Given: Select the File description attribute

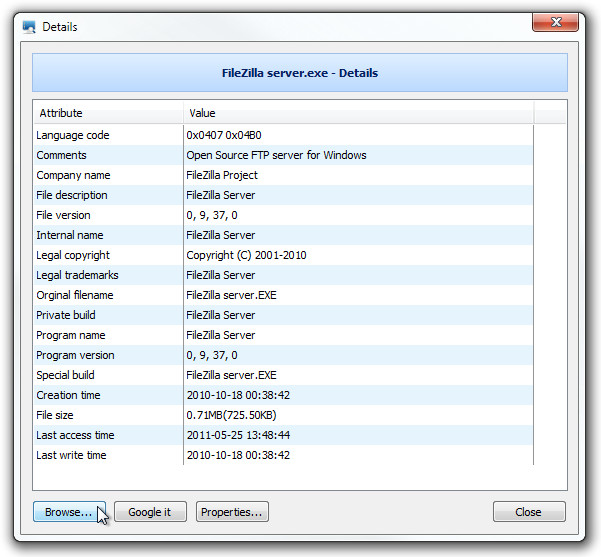Looking at the screenshot, I should tap(72, 195).
